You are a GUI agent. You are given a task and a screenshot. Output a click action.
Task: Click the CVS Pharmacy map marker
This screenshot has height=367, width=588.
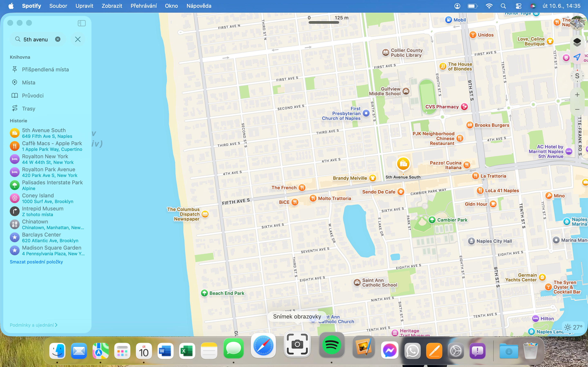464,107
